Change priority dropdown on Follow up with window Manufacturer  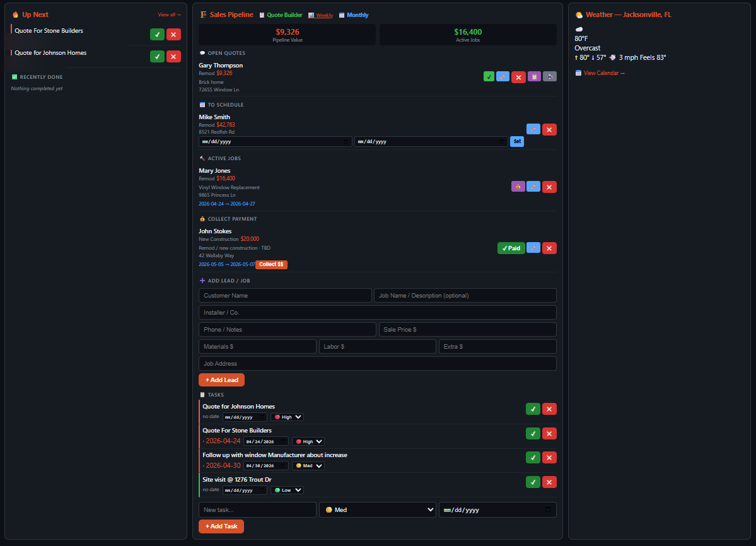click(308, 466)
